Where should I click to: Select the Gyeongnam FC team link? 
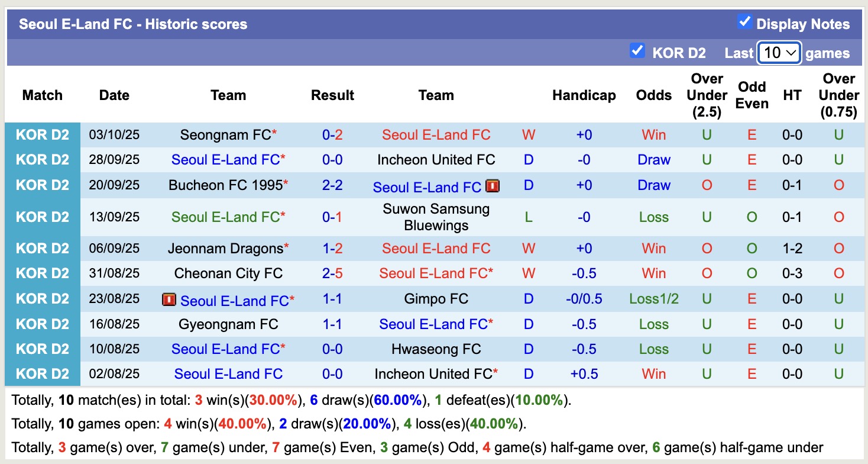pos(228,324)
